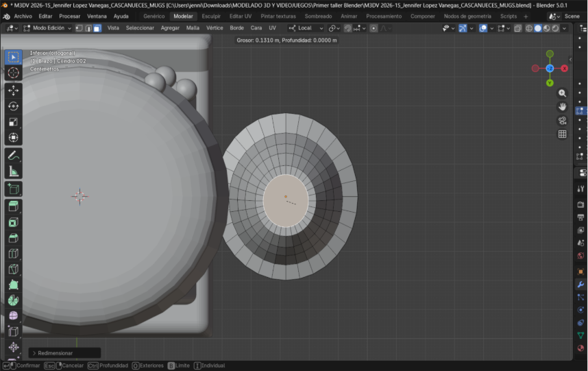The image size is (588, 371).
Task: Open the Local transform orientation dropdown
Action: [305, 28]
